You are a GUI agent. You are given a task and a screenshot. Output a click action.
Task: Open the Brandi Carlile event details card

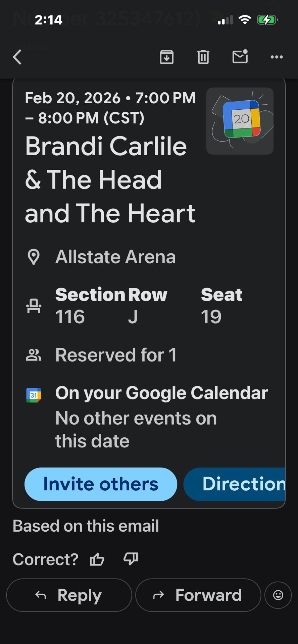pos(111,179)
